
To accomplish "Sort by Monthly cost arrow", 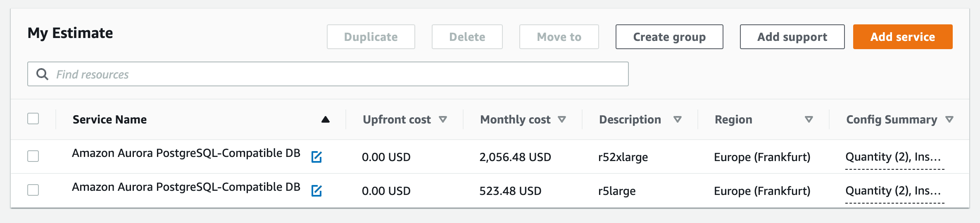I will click(562, 119).
